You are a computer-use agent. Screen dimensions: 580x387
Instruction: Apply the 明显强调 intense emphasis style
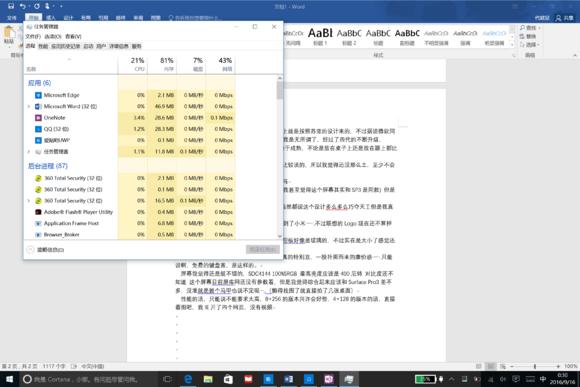point(494,36)
